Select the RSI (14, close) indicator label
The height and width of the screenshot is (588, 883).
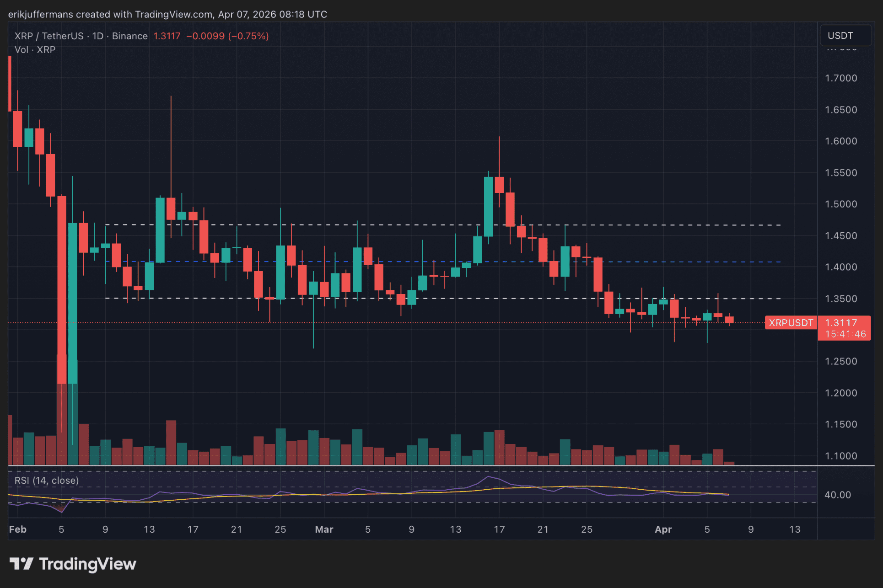point(47,481)
